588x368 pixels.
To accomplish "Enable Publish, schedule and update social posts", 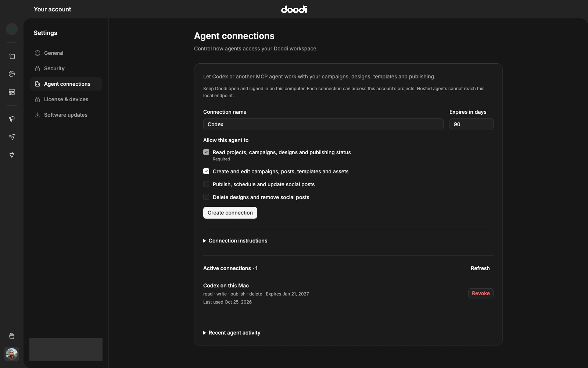I will click(x=206, y=184).
